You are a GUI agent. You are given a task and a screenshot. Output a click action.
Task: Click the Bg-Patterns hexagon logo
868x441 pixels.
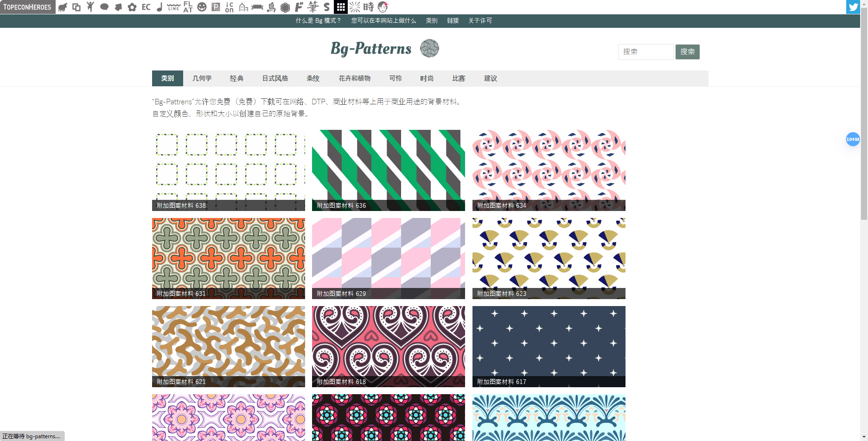430,48
